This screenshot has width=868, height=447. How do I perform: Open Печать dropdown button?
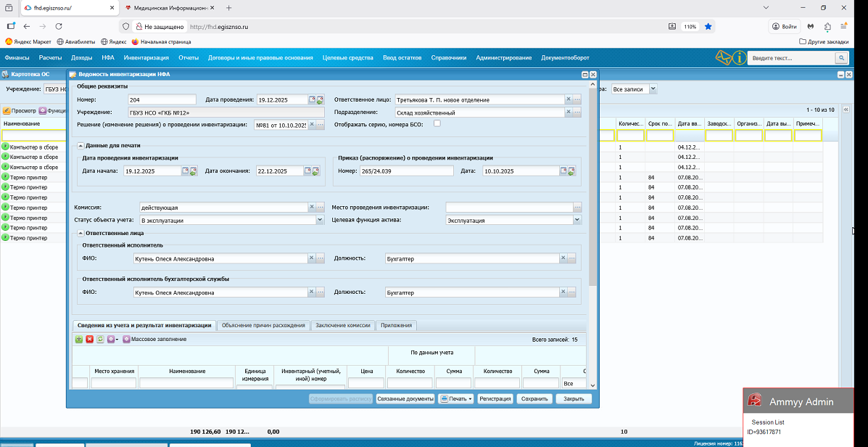pos(456,398)
